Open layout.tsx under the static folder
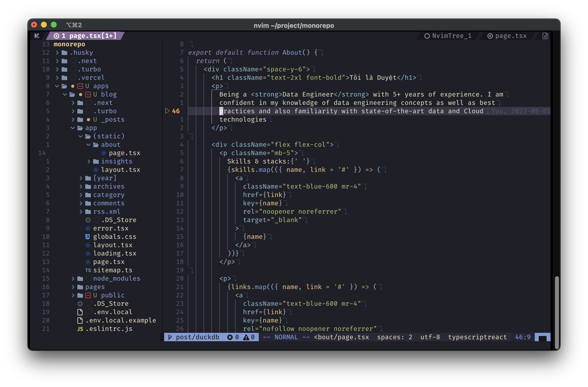Image resolution: width=588 pixels, height=387 pixels. coord(121,170)
